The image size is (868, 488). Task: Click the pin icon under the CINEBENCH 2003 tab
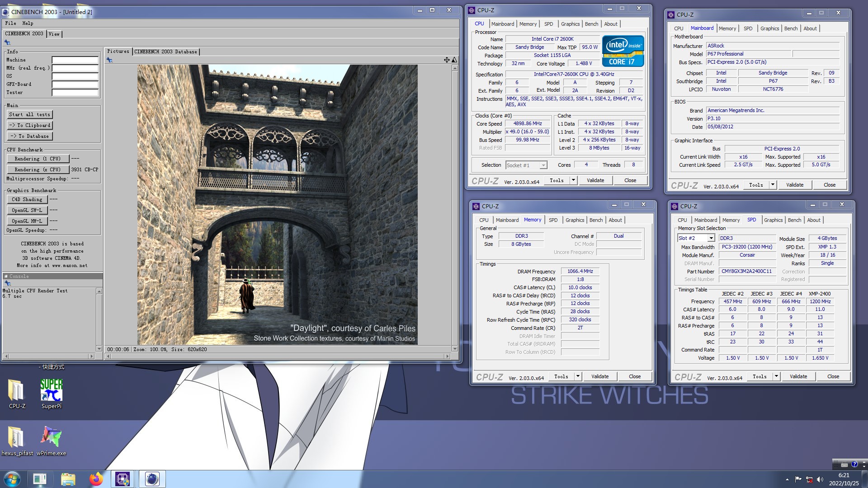pyautogui.click(x=7, y=42)
